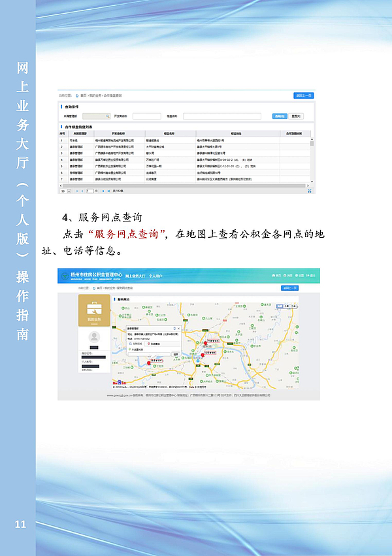This screenshot has width=392, height=556.
Task: Click the 开发商名称 input field
Action: 146,116
